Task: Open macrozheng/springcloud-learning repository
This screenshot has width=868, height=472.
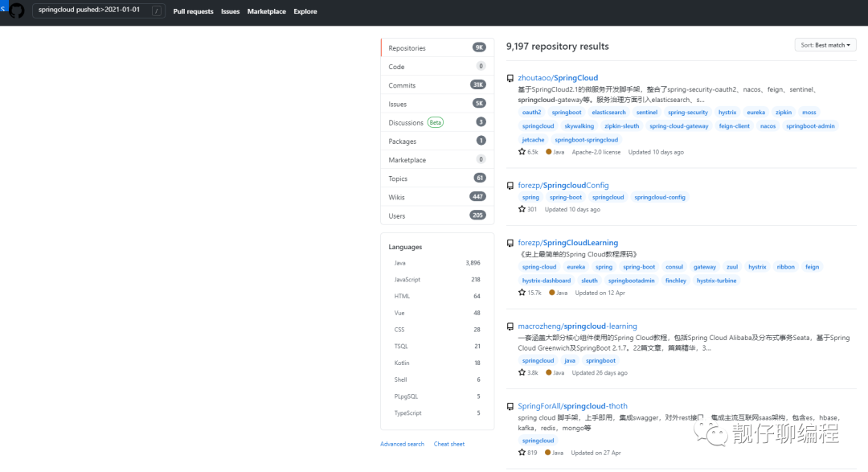Action: pyautogui.click(x=577, y=326)
